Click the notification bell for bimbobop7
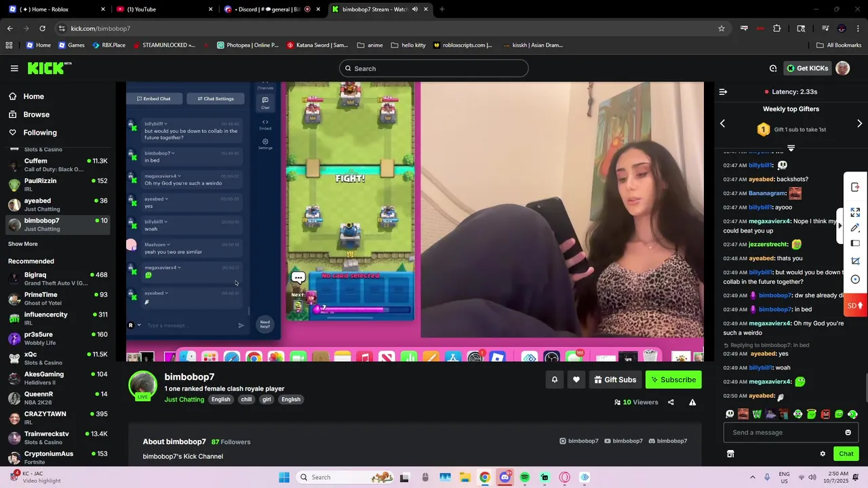The image size is (868, 488). [x=554, y=380]
